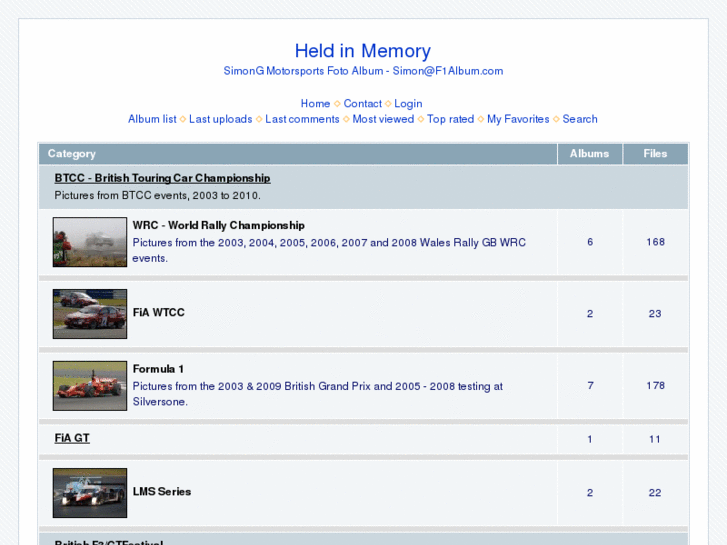727x545 pixels.
Task: Open the Contact page
Action: click(363, 103)
